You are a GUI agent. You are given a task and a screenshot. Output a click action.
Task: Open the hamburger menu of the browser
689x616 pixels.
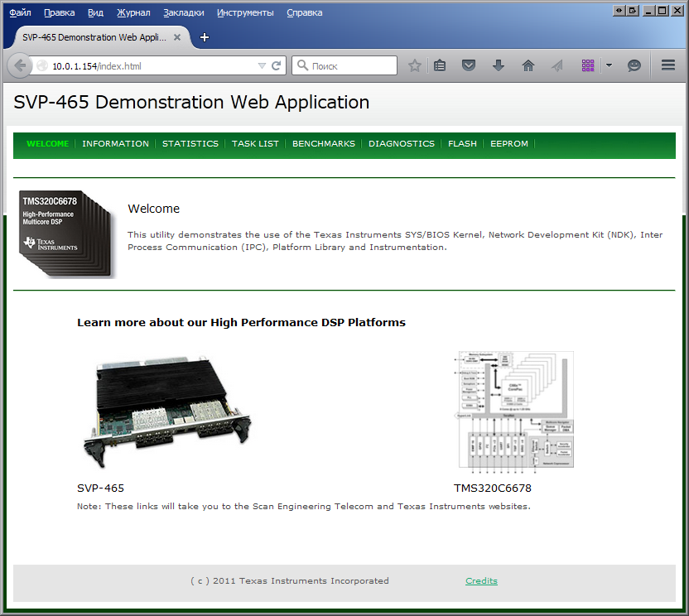pos(668,65)
